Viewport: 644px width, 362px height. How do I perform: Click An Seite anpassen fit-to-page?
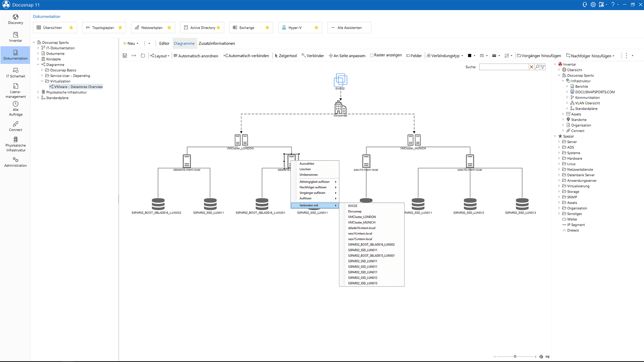pos(347,56)
